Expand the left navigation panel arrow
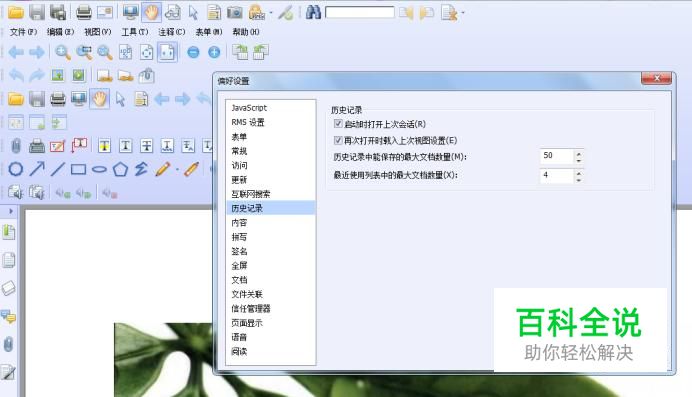 (x=11, y=211)
